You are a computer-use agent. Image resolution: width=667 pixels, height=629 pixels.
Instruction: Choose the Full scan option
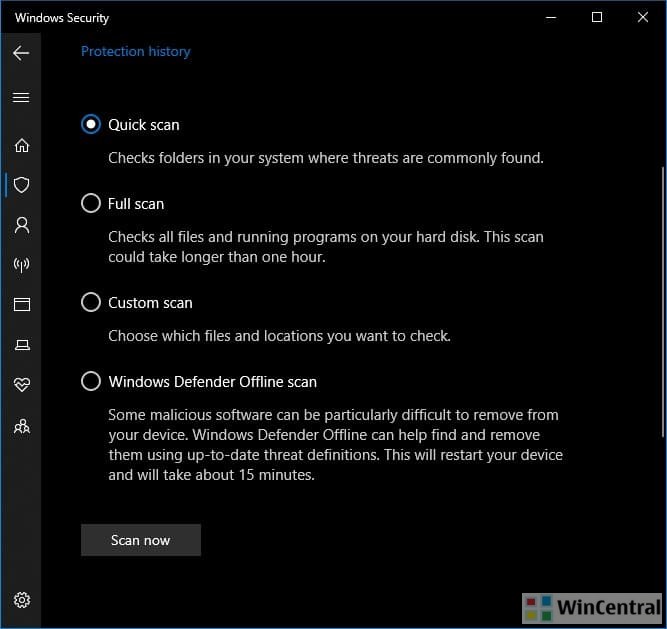point(91,204)
